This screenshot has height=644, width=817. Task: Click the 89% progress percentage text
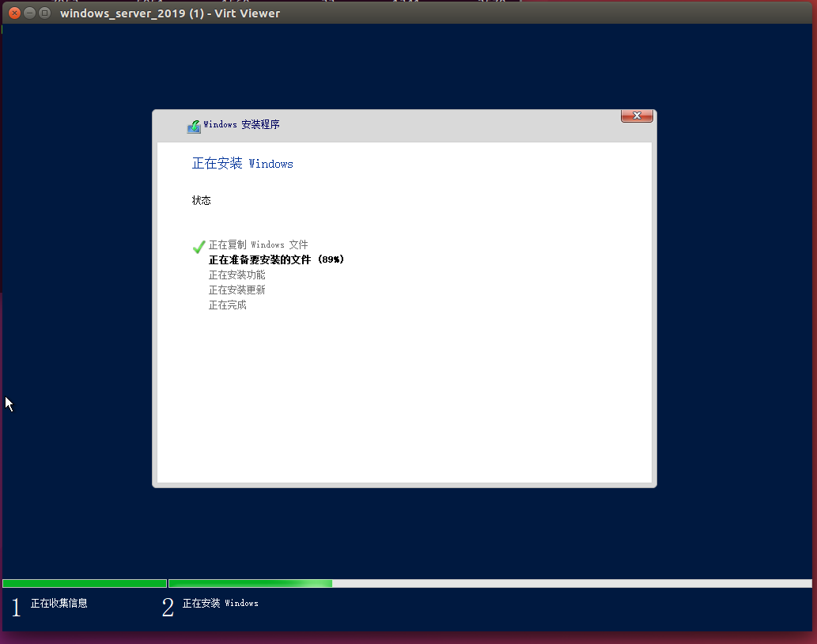point(331,259)
